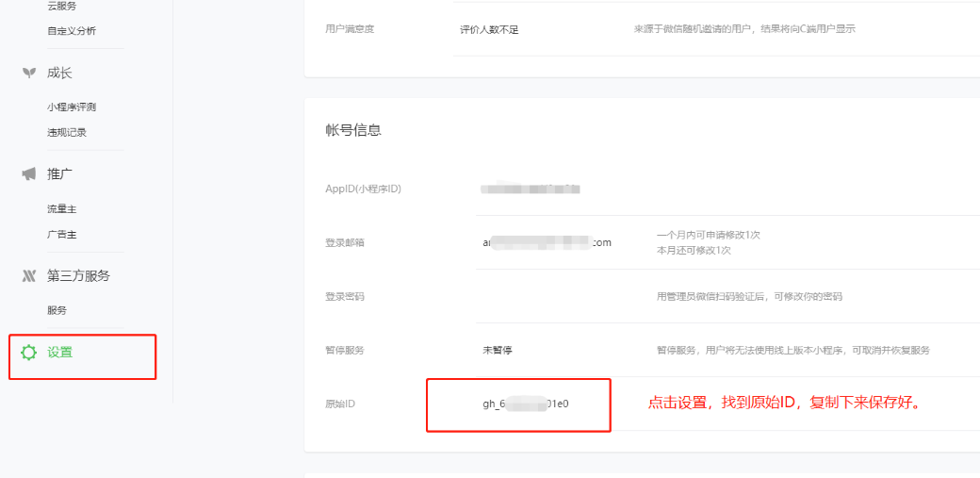Select 流量主 under 推广
The width and height of the screenshot is (980, 478).
click(62, 209)
